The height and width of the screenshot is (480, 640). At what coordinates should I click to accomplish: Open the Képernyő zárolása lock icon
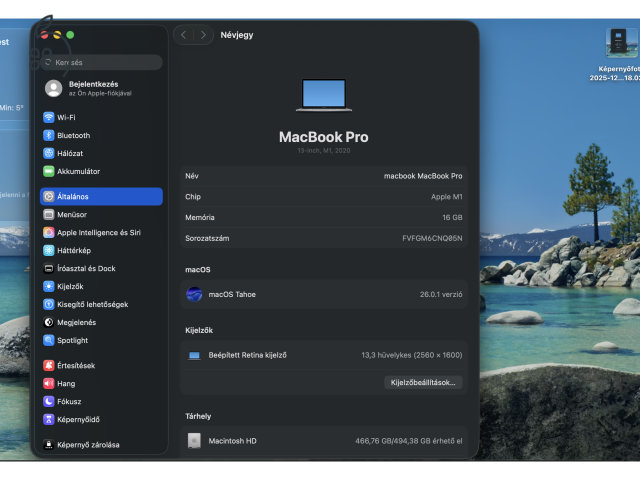49,445
